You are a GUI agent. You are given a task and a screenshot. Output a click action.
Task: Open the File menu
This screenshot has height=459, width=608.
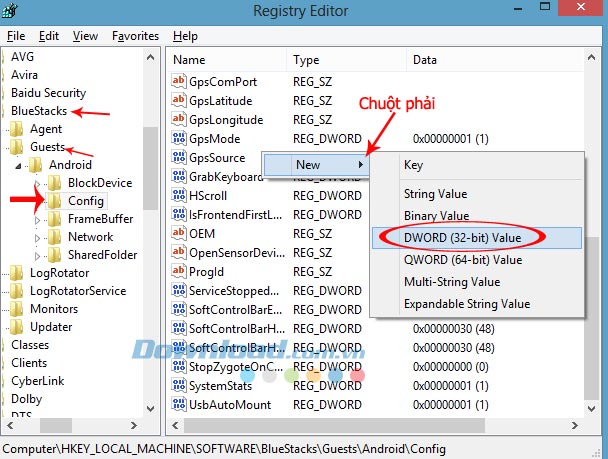pyautogui.click(x=16, y=36)
